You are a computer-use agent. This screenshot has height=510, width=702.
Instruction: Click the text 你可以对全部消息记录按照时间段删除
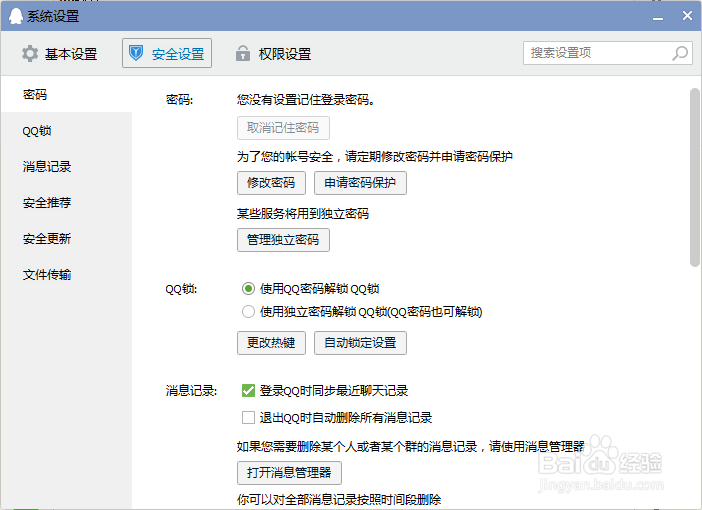pyautogui.click(x=339, y=500)
